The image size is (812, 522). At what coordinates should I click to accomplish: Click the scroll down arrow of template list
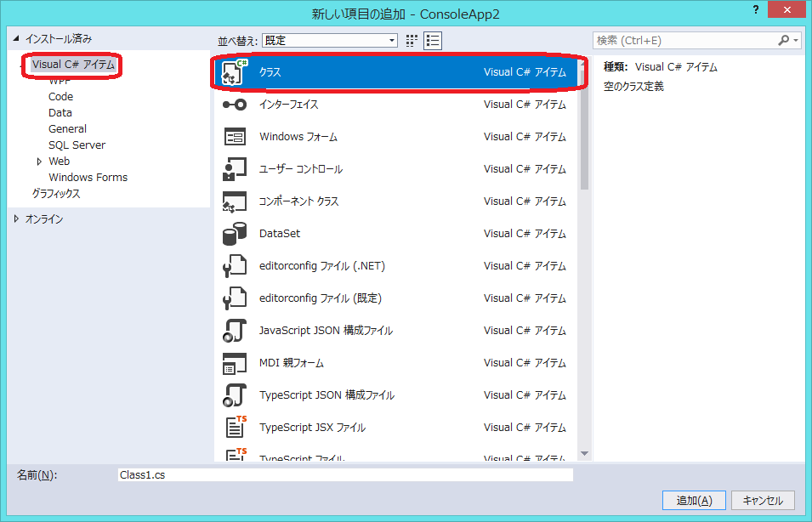pos(584,454)
